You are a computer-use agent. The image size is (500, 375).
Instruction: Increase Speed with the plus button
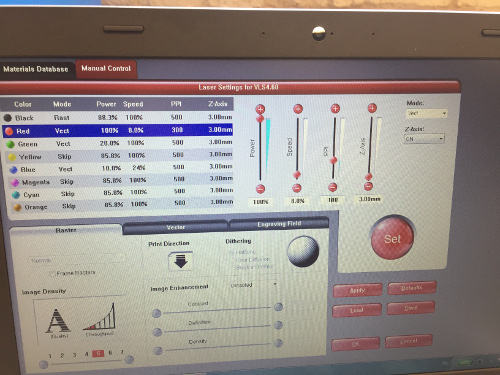298,109
